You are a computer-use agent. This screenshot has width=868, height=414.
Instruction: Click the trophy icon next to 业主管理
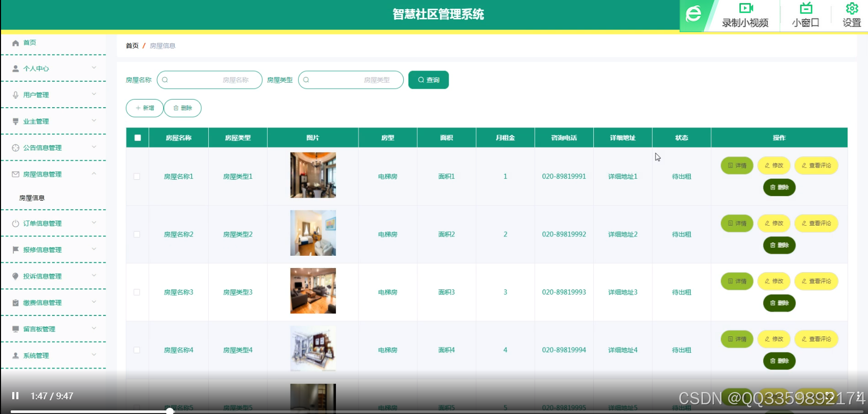pyautogui.click(x=15, y=121)
